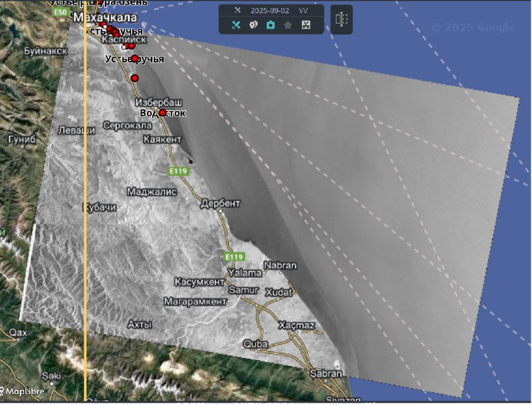Click the Quba town label
Image resolution: width=532 pixels, height=404 pixels.
[255, 344]
